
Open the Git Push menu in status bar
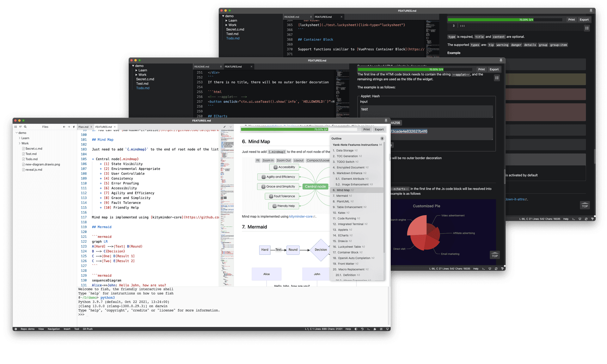pos(88,329)
